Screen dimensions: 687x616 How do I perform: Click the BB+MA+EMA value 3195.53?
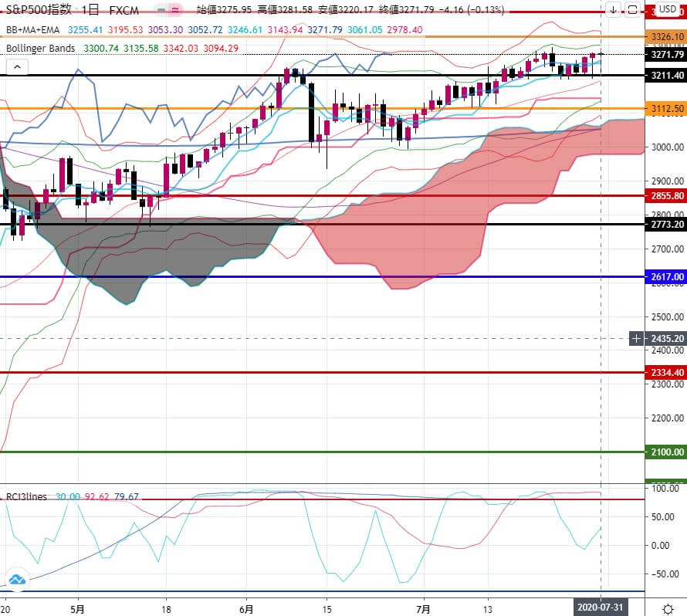(x=125, y=30)
